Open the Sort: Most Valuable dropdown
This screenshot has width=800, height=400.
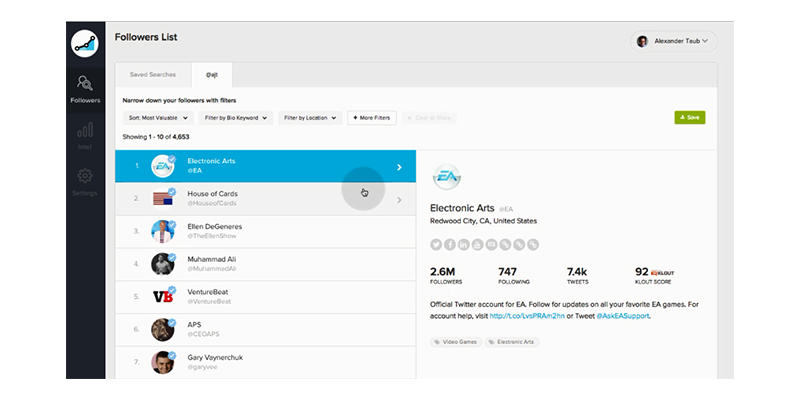pos(158,118)
